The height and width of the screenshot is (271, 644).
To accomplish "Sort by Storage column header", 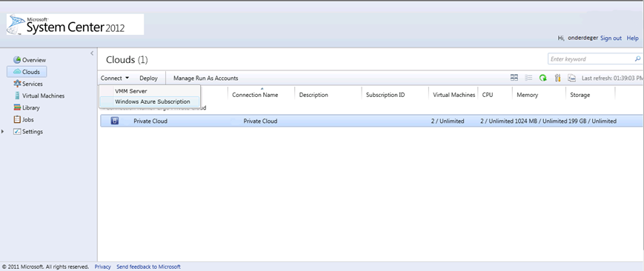I will (580, 95).
